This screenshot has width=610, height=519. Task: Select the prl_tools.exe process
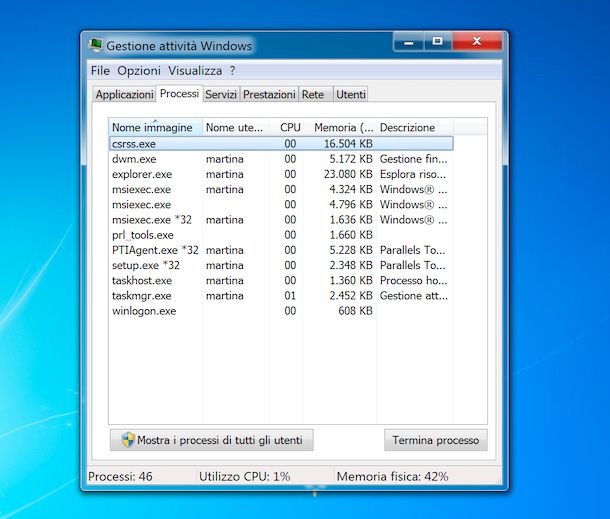click(x=281, y=235)
